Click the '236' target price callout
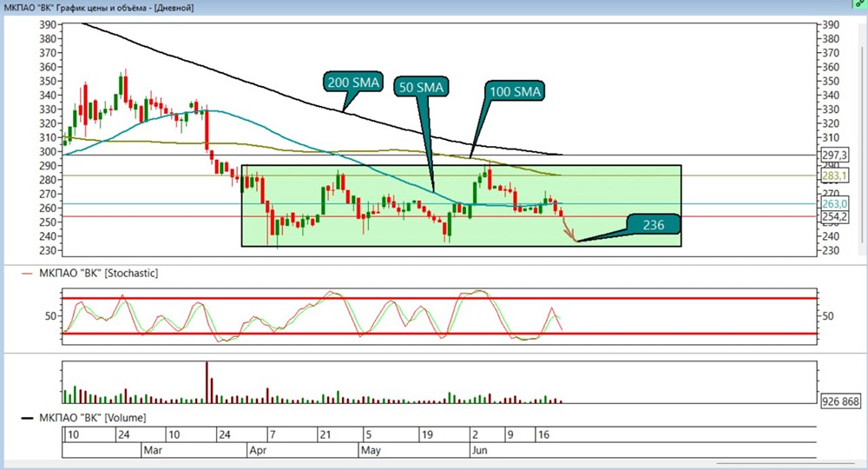This screenshot has height=470, width=868. [654, 224]
